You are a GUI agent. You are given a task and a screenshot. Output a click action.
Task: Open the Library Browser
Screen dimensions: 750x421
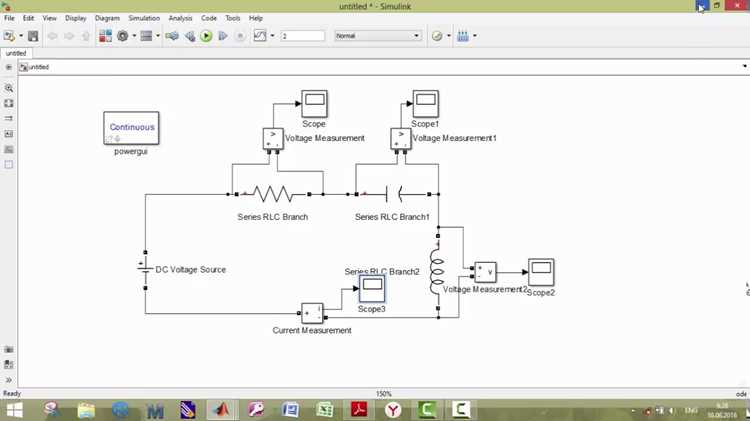click(105, 36)
